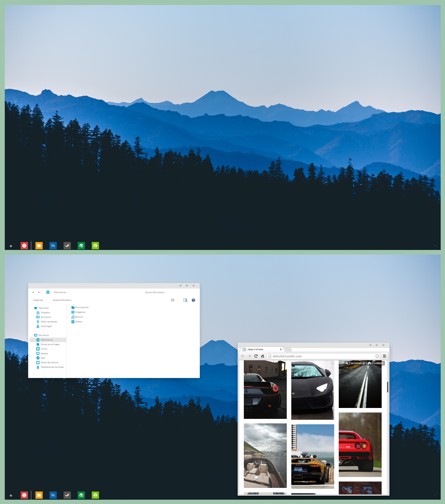The image size is (445, 504).
Task: Bookmark the page using the star icon
Action: (x=377, y=356)
